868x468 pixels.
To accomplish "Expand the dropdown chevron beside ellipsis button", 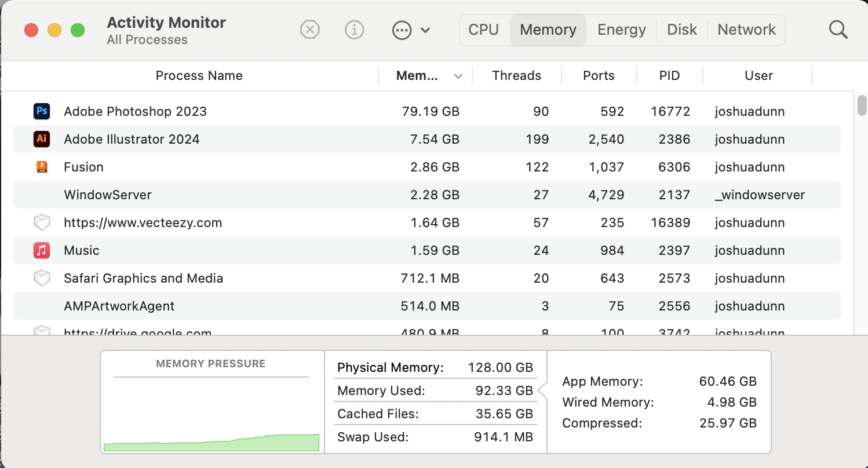I will point(425,30).
